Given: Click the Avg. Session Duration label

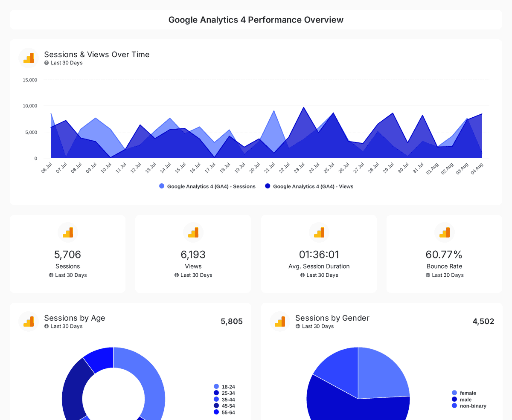Looking at the screenshot, I should 319,266.
